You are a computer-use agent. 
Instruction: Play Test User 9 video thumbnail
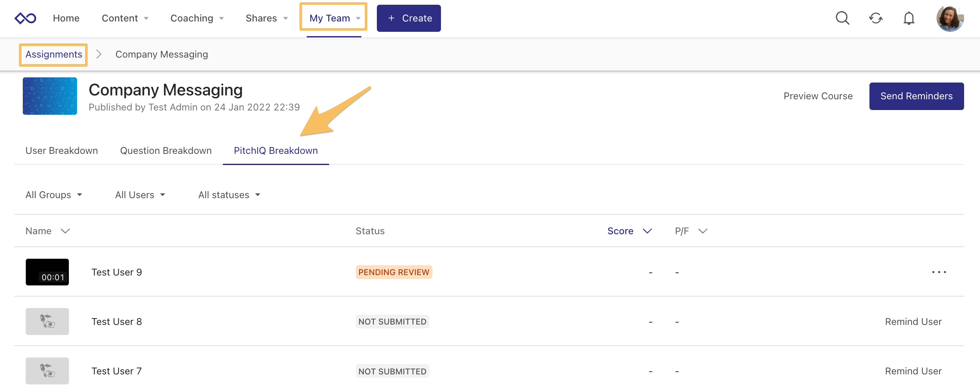[47, 272]
